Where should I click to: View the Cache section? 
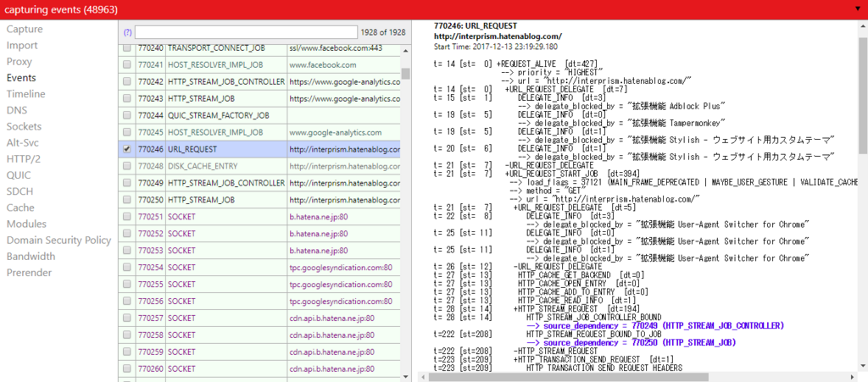tap(20, 208)
